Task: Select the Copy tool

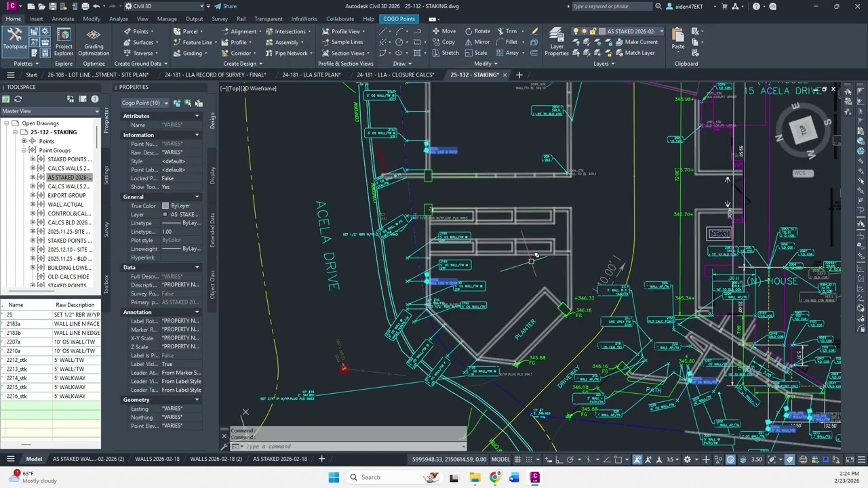Action: pos(443,42)
